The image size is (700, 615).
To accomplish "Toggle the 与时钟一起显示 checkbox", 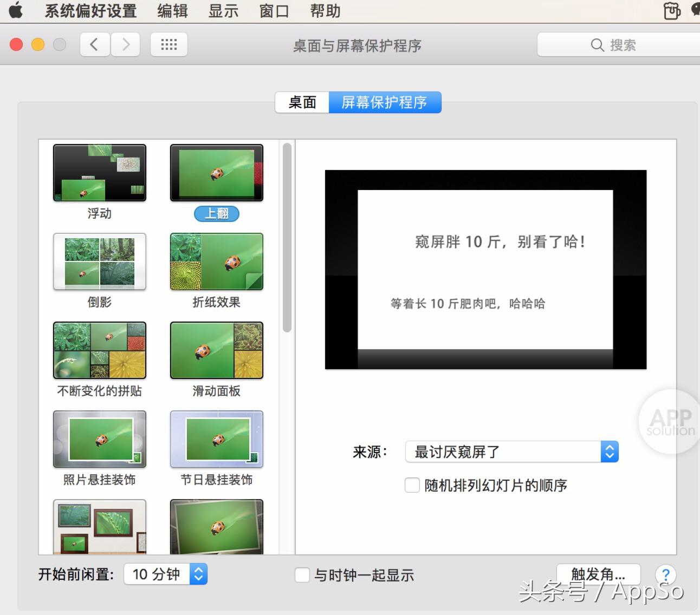I will [302, 575].
